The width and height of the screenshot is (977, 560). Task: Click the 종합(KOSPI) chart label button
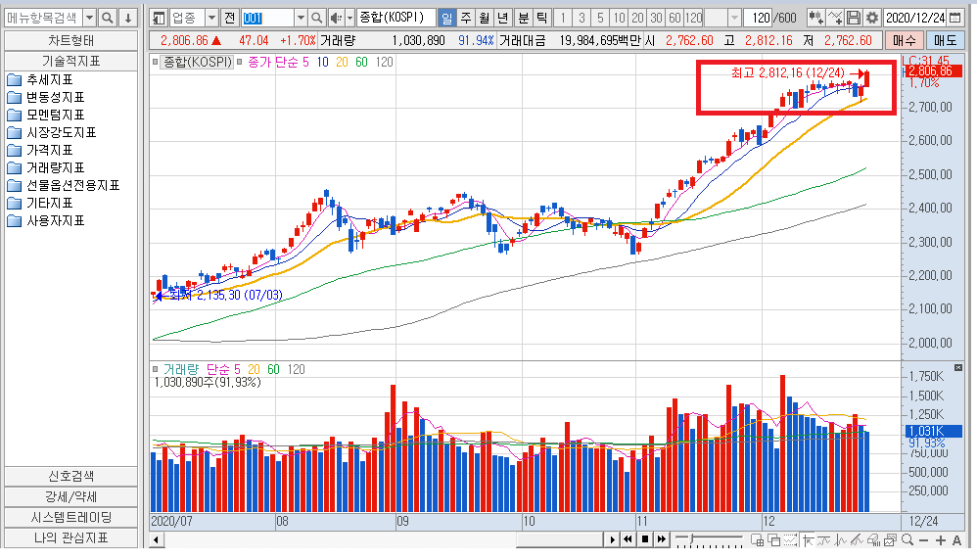coord(197,63)
